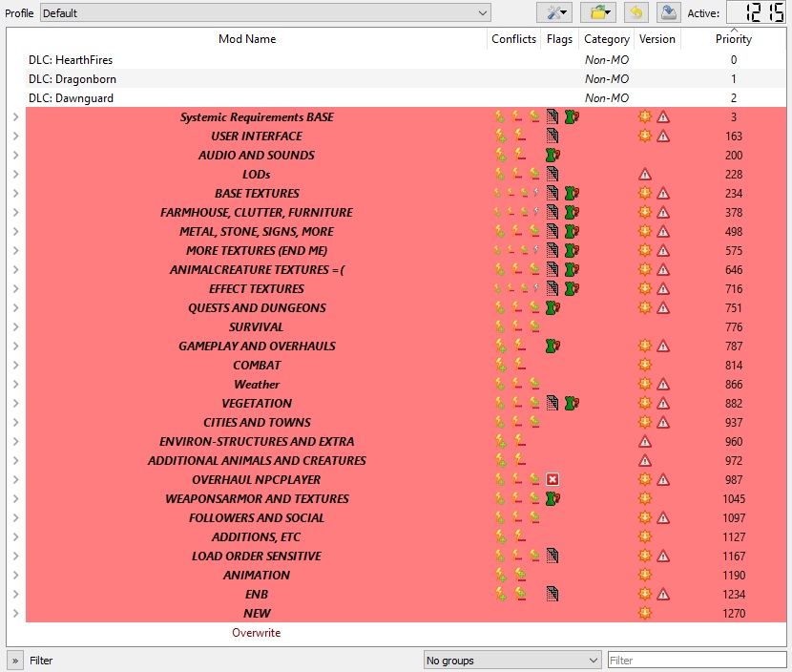Screen dimensions: 792x672
Task: Sort by Mod Name column header
Action: pos(247,39)
